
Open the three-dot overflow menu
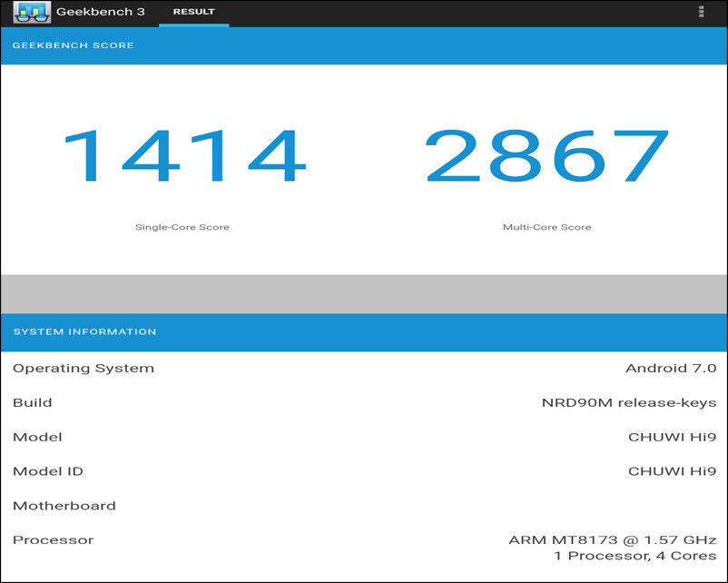click(701, 12)
